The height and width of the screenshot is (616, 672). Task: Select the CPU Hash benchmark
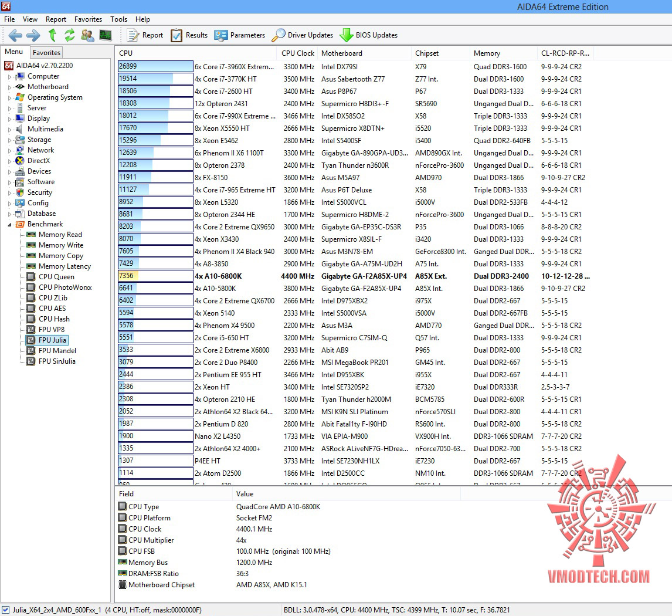click(x=54, y=319)
